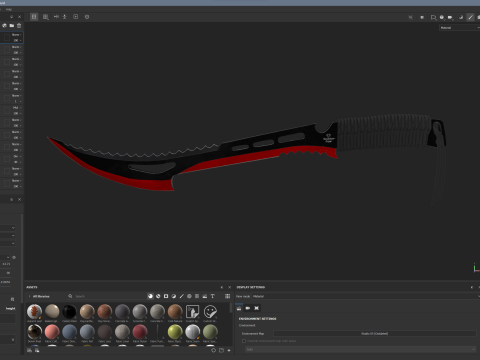Screen dimensions: 480x360
Task: Close the Assets panel
Action: (229, 287)
